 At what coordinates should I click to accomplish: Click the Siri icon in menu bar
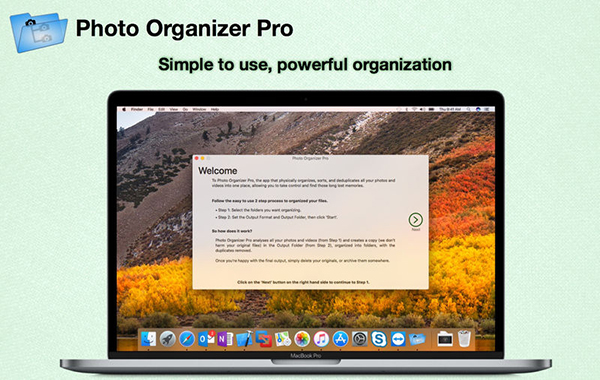click(478, 109)
